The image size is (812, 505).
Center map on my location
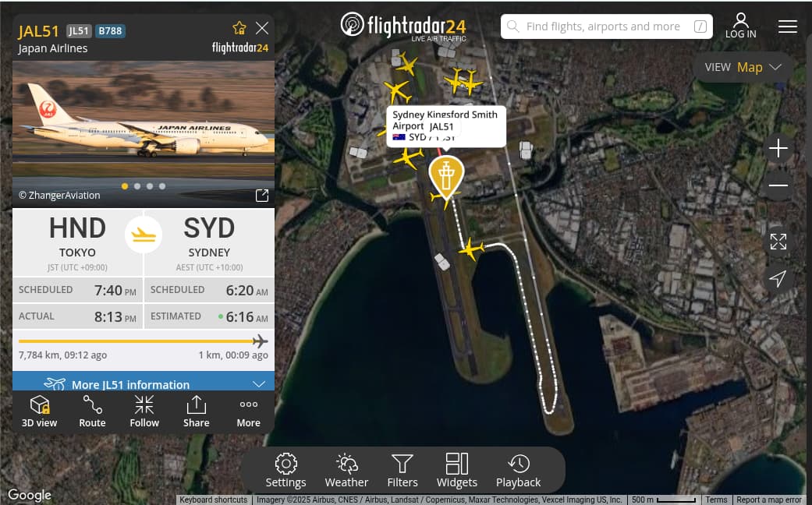pos(778,278)
